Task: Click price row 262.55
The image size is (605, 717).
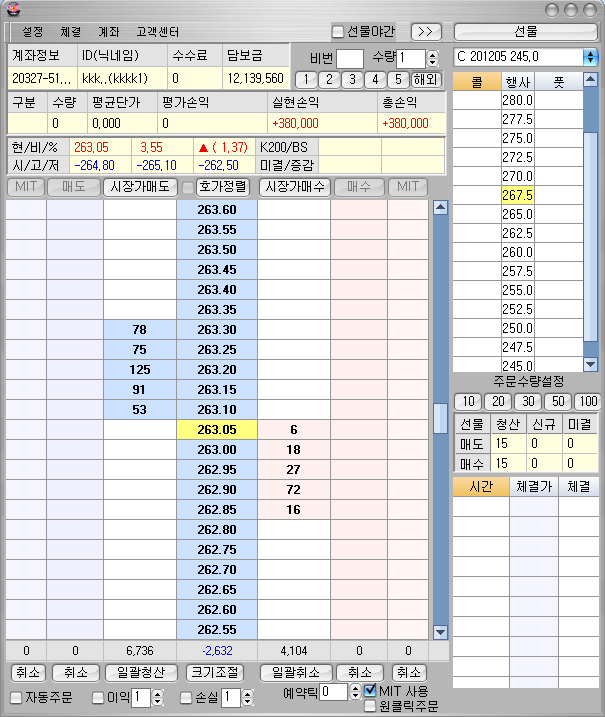Action: pyautogui.click(x=217, y=630)
